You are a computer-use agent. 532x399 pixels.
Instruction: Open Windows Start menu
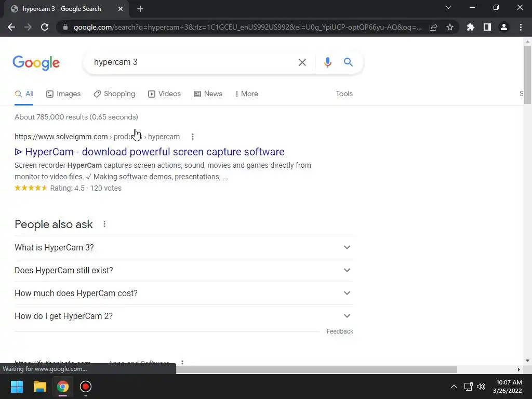[17, 387]
